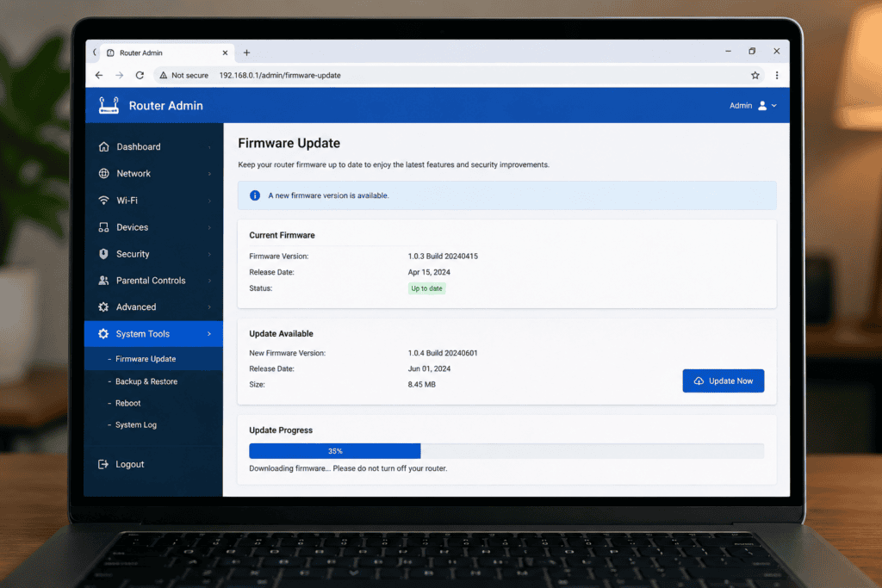
Task: Click the Dashboard home icon
Action: (x=103, y=146)
